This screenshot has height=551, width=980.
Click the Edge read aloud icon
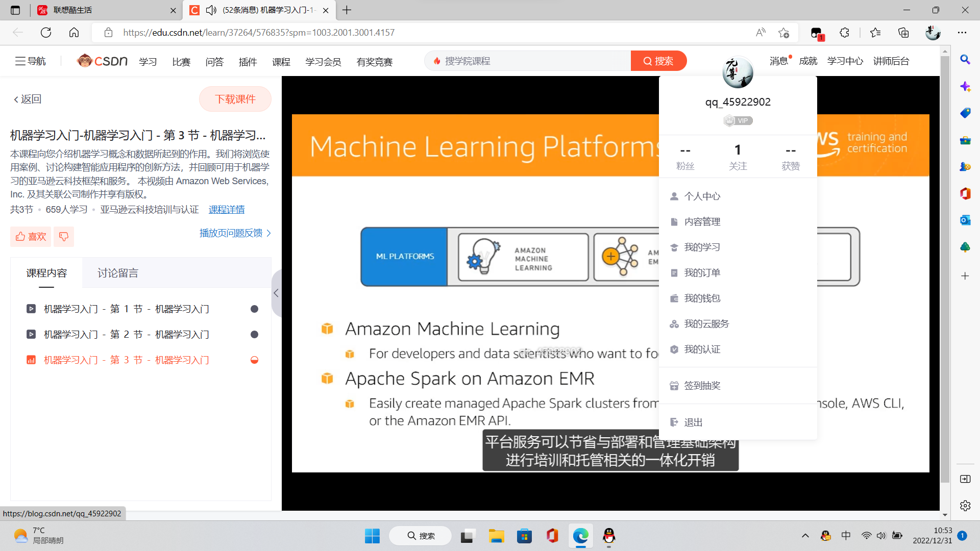(761, 33)
